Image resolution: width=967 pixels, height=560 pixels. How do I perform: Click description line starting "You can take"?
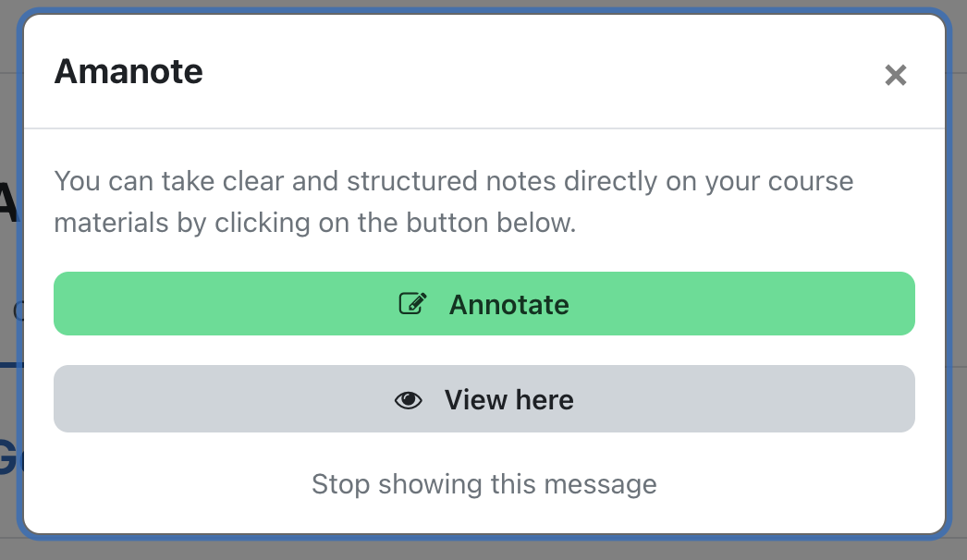[453, 180]
